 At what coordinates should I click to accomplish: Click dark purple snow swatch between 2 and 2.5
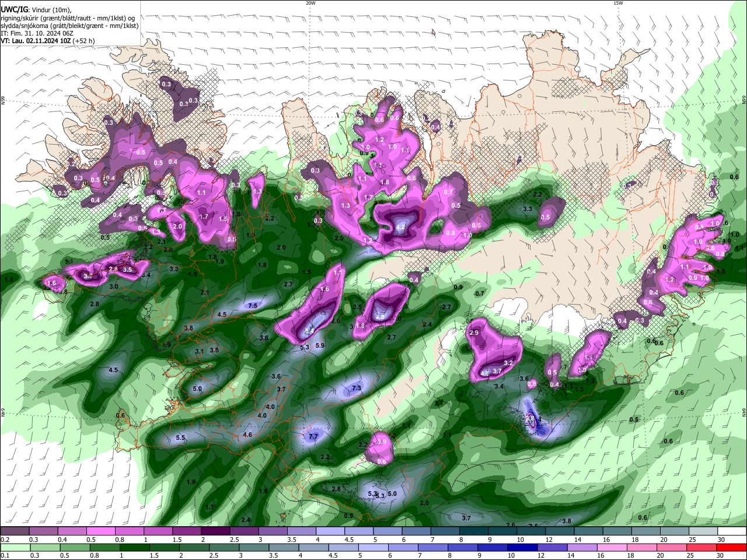point(215,531)
